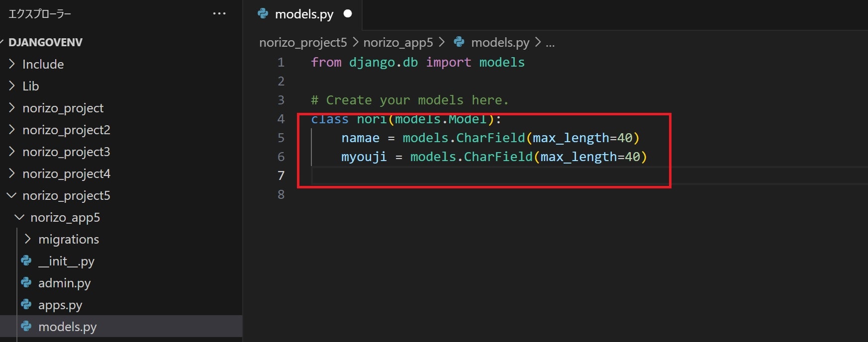Viewport: 868px width, 342px height.
Task: Click the 'namae' variable on line 5
Action: pyautogui.click(x=360, y=138)
